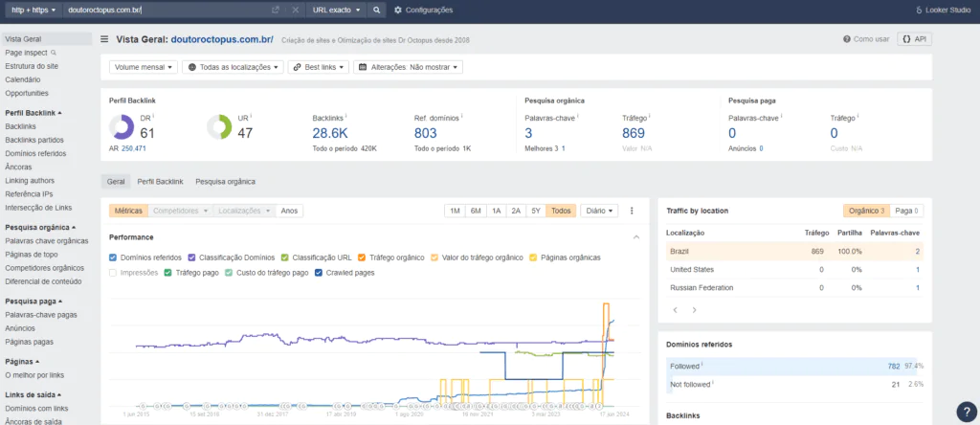980x425 pixels.
Task: Click the search magnifier button in top bar
Action: (x=377, y=10)
